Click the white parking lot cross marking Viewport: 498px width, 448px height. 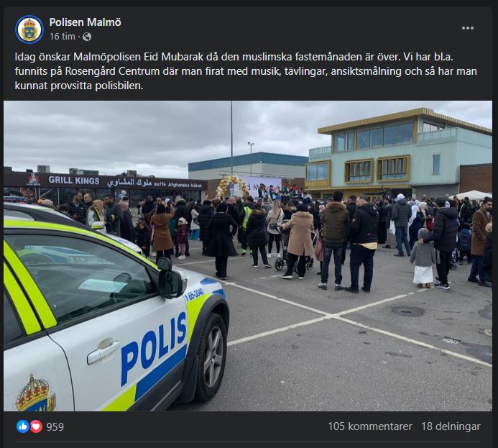tap(331, 316)
